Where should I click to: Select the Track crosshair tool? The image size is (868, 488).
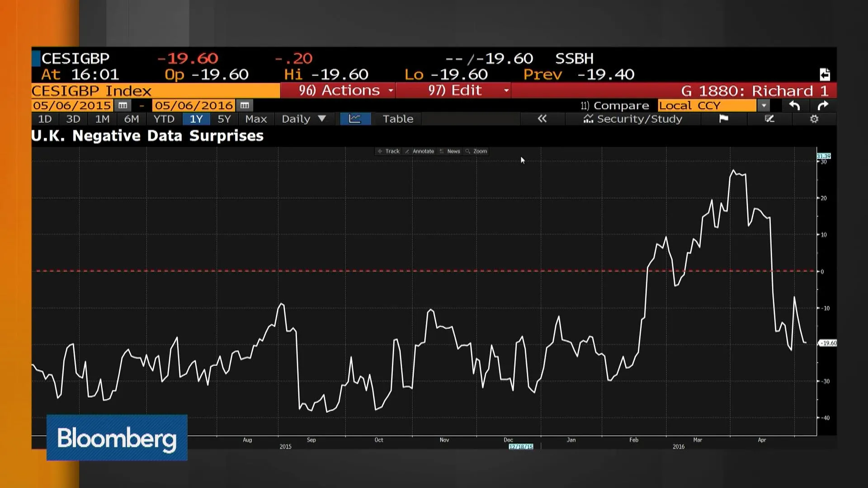[389, 151]
